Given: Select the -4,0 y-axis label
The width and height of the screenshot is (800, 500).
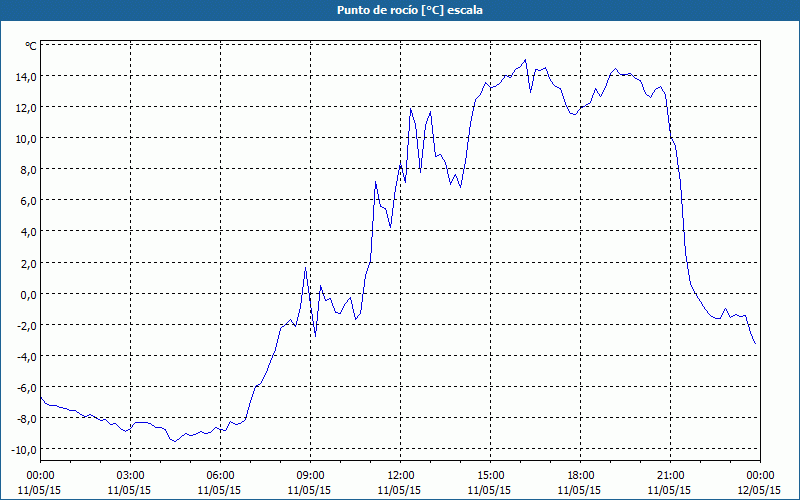Looking at the screenshot, I should [x=28, y=357].
